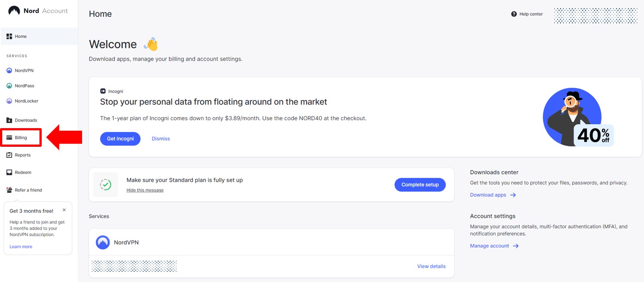
Task: Click the Get Incogni button
Action: [120, 138]
